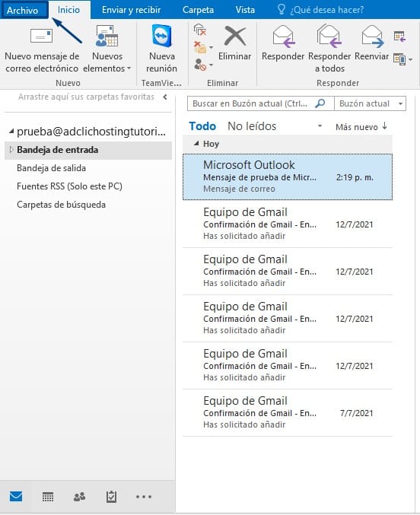Open more respond actions dropdown arrow
This screenshot has height=515, width=420.
click(410, 59)
